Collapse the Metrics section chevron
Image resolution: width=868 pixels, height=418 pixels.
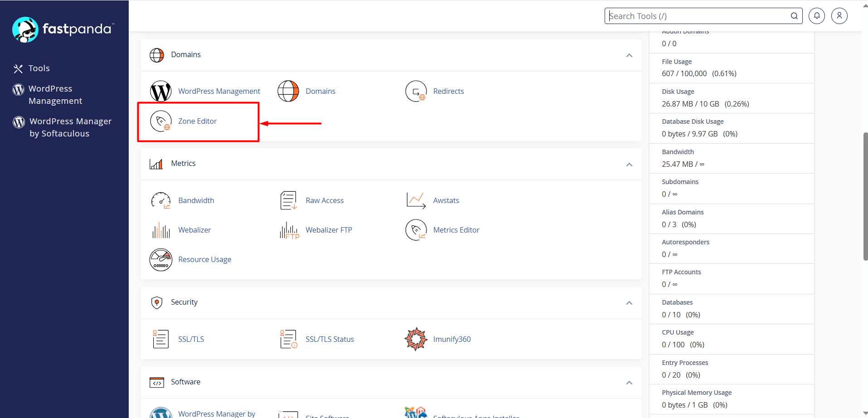(x=629, y=165)
